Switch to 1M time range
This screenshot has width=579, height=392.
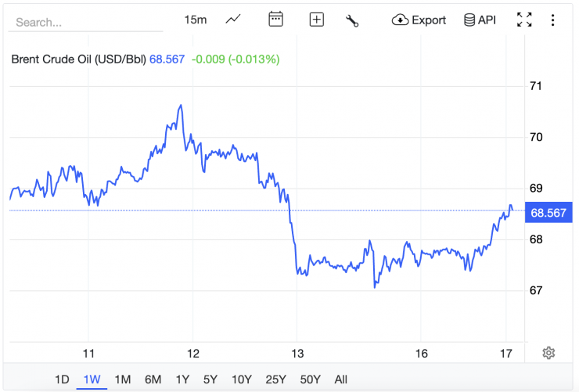coord(123,379)
